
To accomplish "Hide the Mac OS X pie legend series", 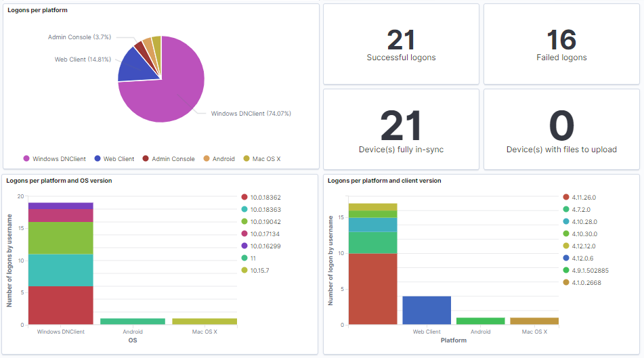I will [x=266, y=159].
